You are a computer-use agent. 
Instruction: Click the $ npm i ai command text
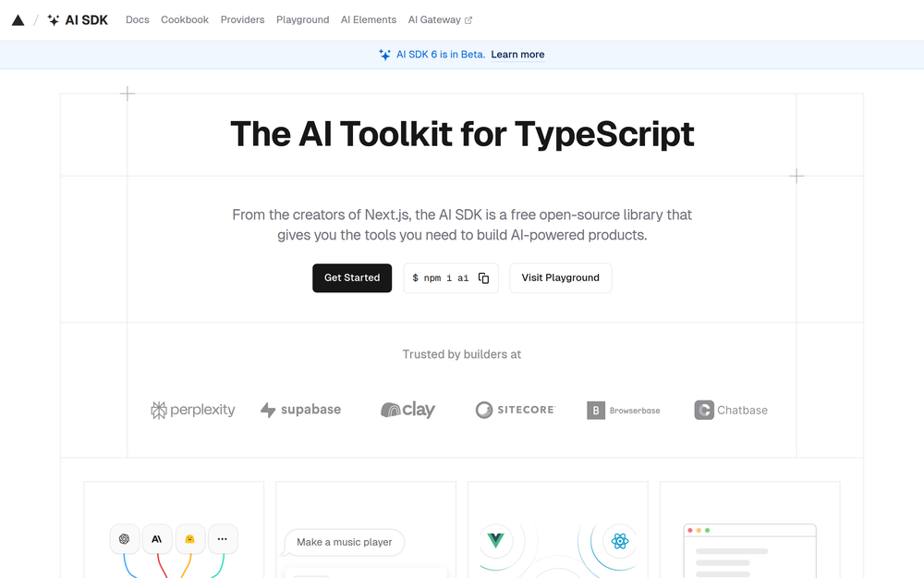[x=440, y=277]
